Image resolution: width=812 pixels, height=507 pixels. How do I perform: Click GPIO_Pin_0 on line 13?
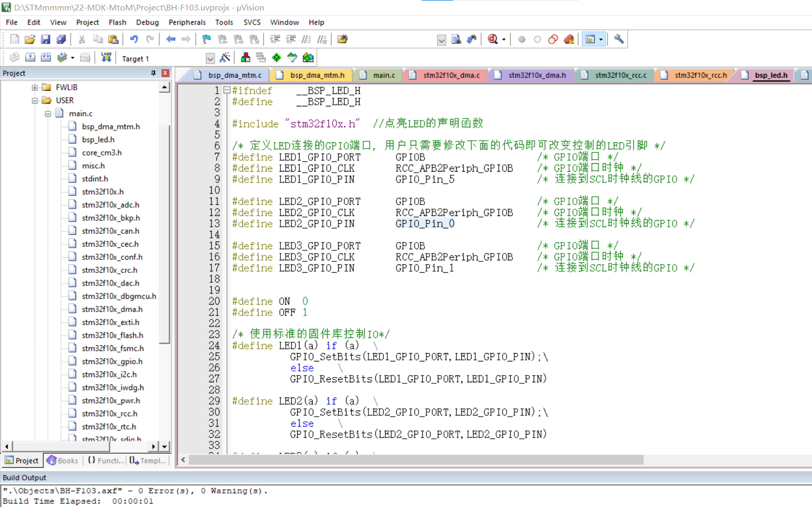425,224
